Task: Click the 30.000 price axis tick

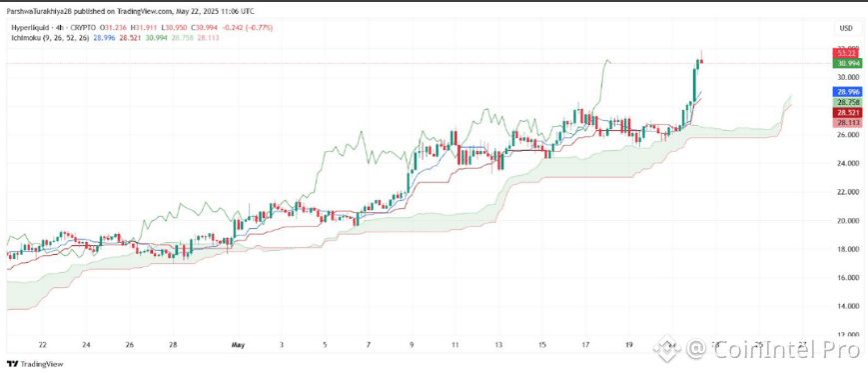Action: [x=847, y=77]
